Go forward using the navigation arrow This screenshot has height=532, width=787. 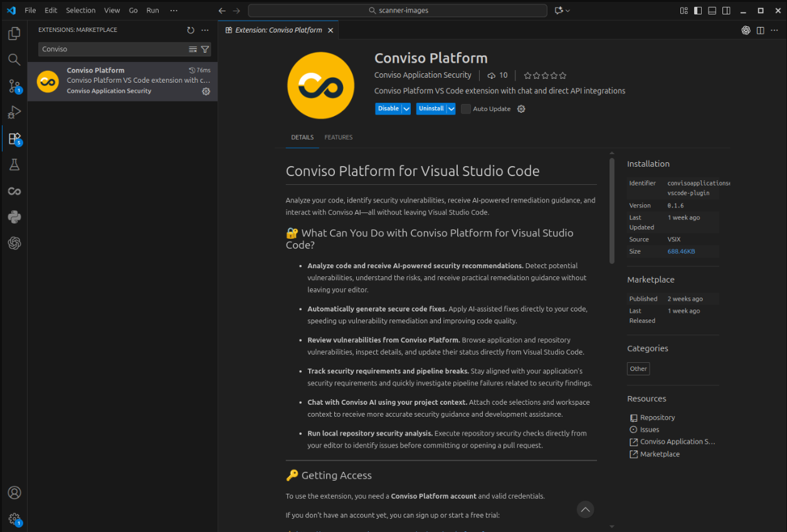coord(236,11)
